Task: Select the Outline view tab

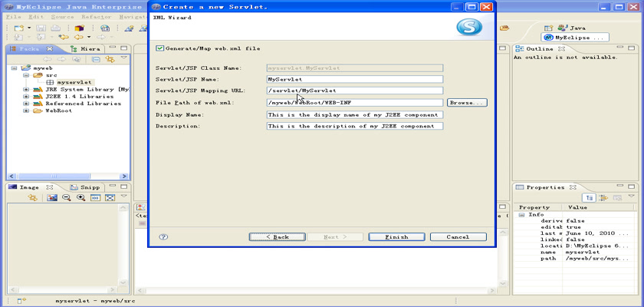Action: click(535, 48)
